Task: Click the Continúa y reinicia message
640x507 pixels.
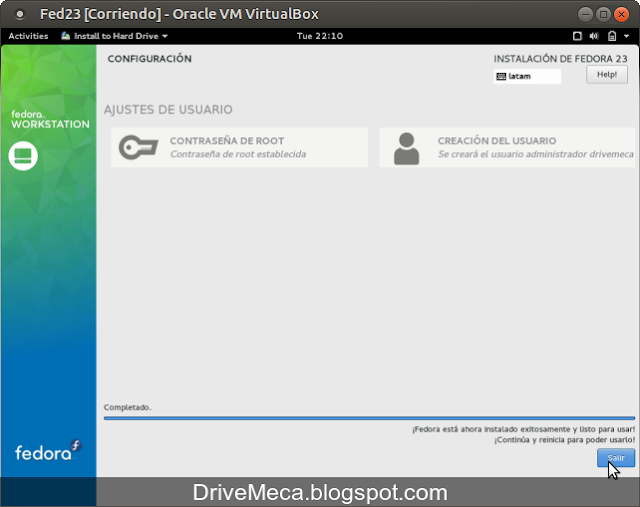Action: 564,440
